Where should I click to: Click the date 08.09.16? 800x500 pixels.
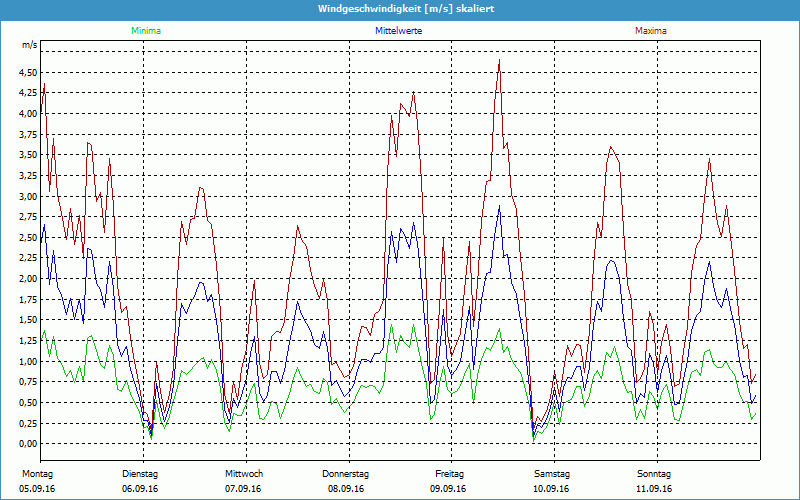coord(346,489)
